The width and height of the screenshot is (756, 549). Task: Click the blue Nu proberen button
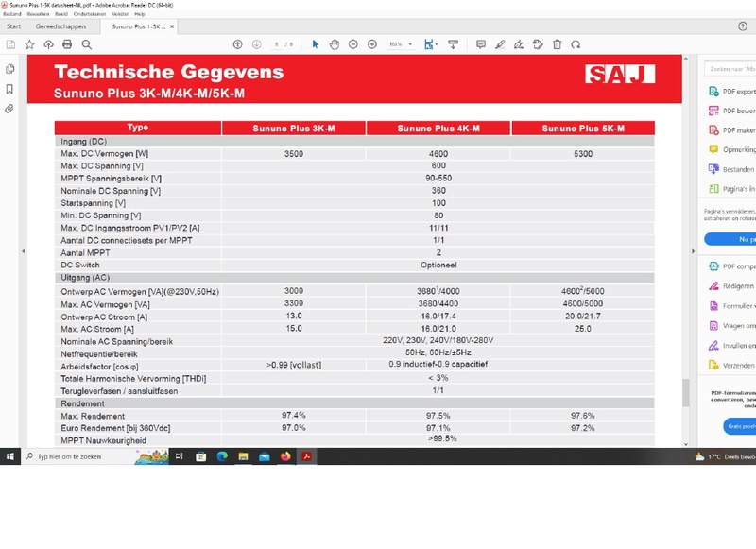click(730, 239)
